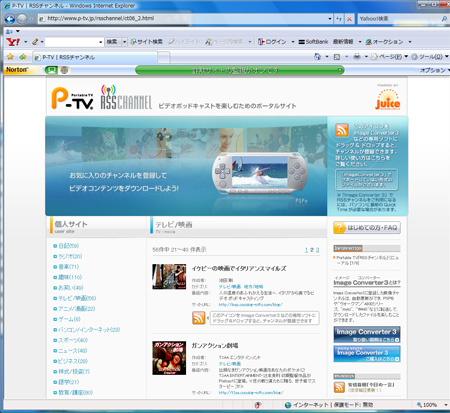Image resolution: width=450 pixels, height=413 pixels.
Task: Click the P-TV logo
Action: (x=72, y=98)
